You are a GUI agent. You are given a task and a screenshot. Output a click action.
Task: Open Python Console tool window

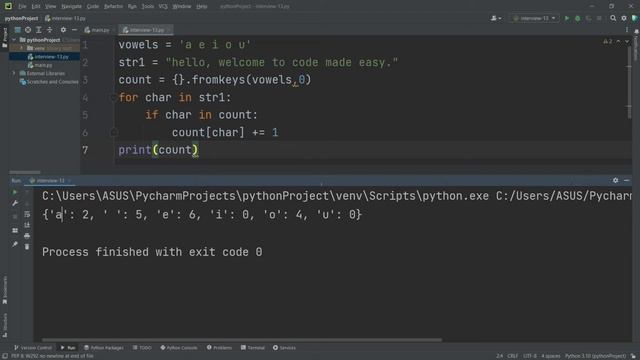click(x=179, y=348)
